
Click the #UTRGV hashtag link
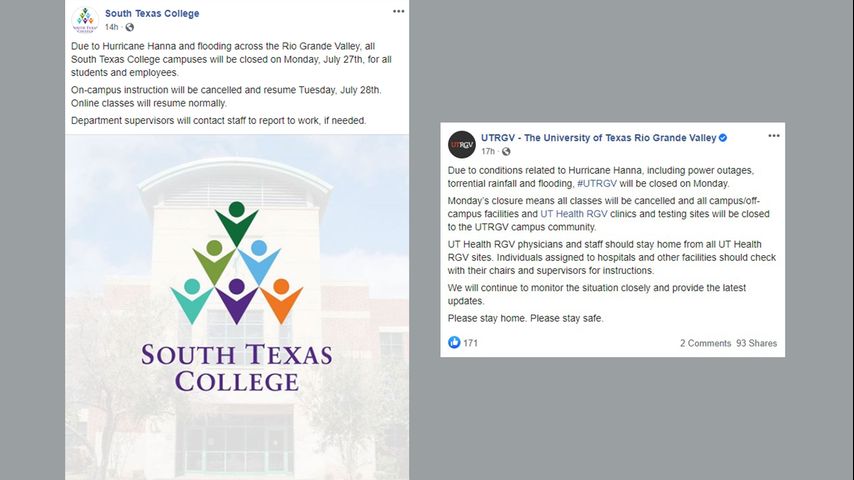(595, 183)
